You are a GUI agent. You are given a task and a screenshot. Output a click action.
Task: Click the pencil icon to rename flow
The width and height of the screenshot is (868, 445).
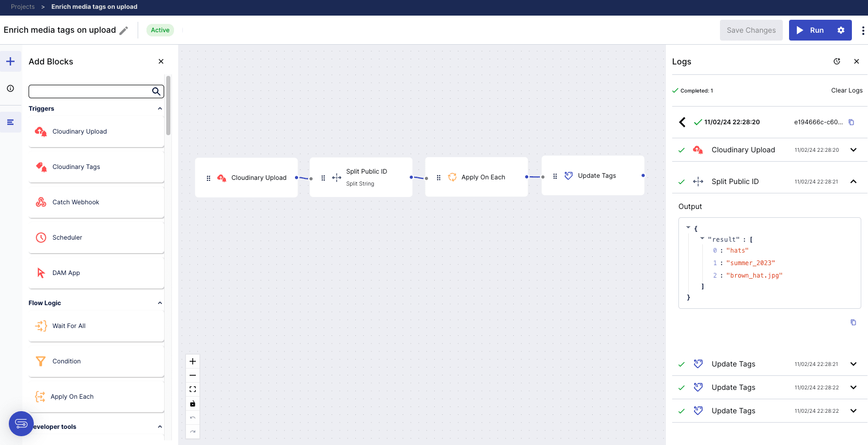pos(124,31)
